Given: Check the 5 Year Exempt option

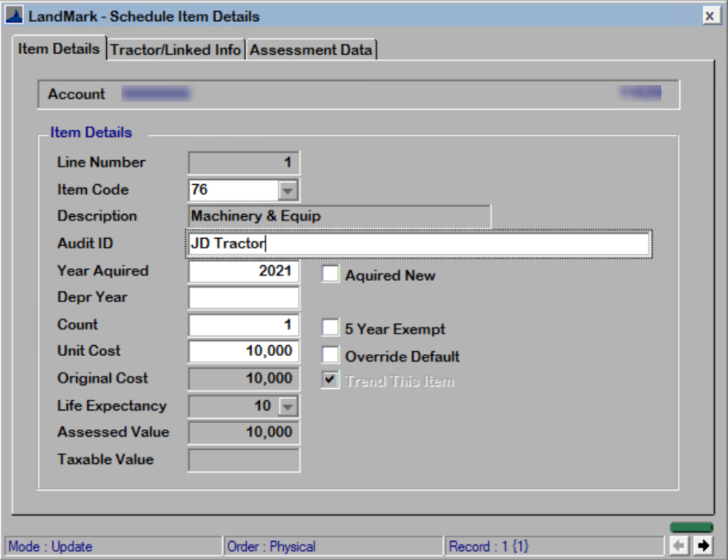Looking at the screenshot, I should (x=330, y=327).
